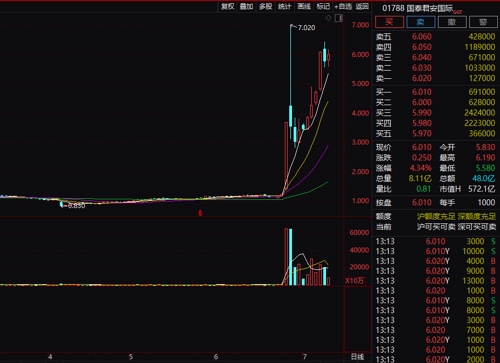Click the diamond icon above the chart
Screen dimensions: 500x363
point(328,18)
